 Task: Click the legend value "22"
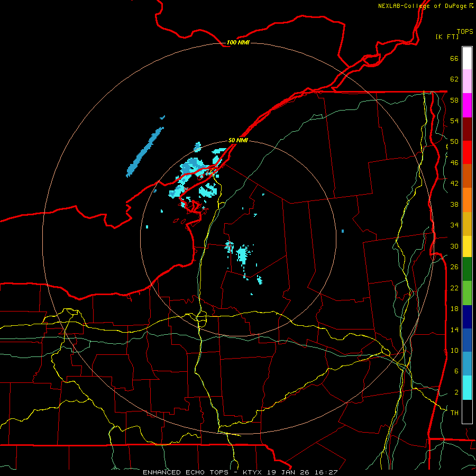click(454, 288)
